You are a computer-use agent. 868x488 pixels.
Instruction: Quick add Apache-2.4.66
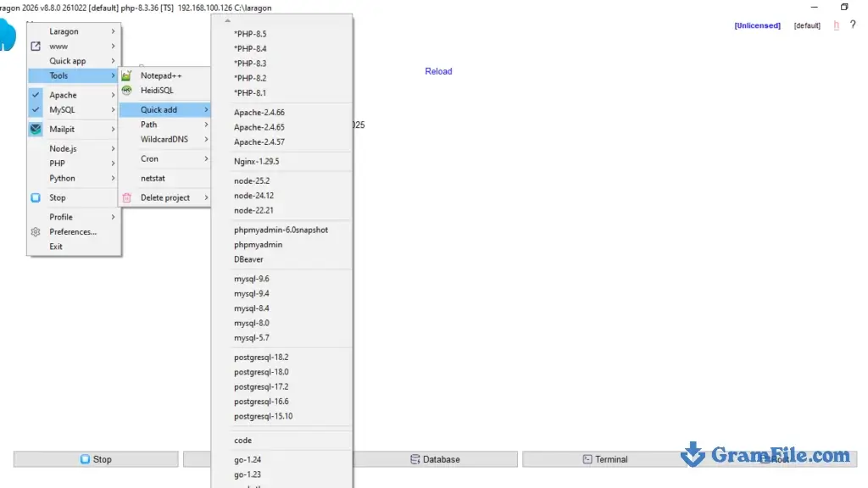[282, 113]
